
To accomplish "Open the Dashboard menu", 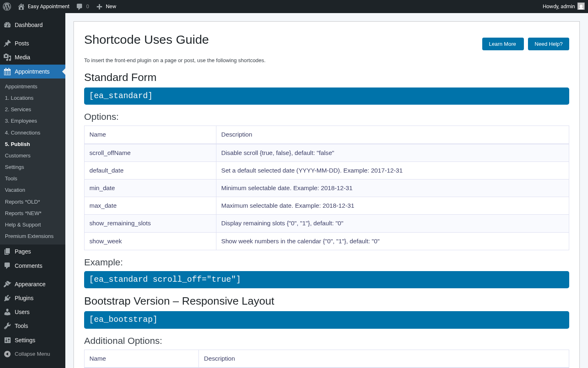I will (29, 25).
